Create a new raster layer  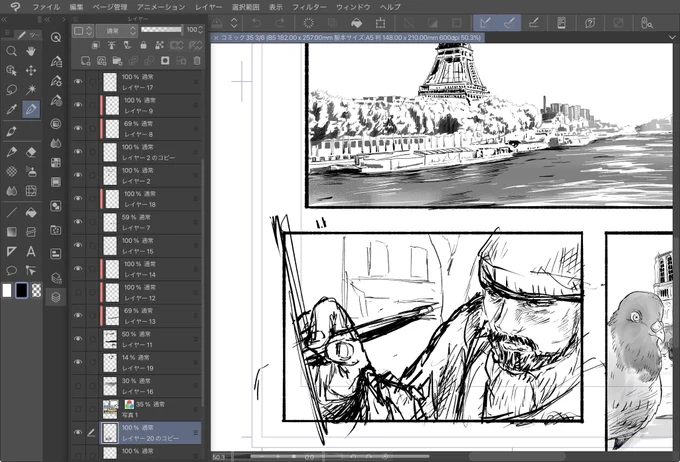(85, 61)
